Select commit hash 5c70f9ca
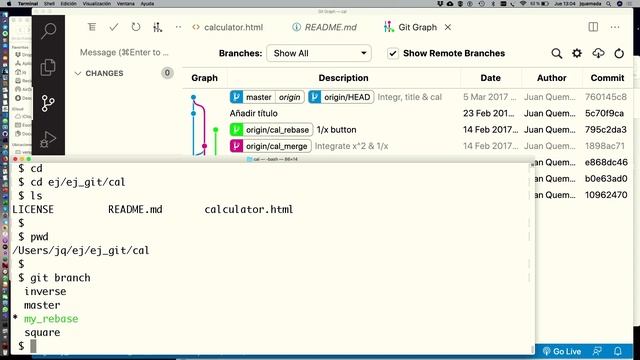 click(604, 113)
